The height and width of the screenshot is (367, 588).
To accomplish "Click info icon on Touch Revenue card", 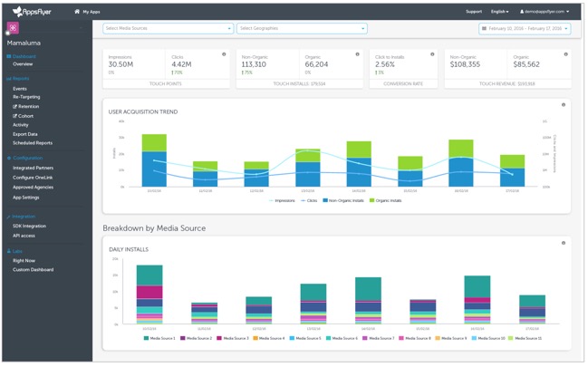I will (566, 54).
